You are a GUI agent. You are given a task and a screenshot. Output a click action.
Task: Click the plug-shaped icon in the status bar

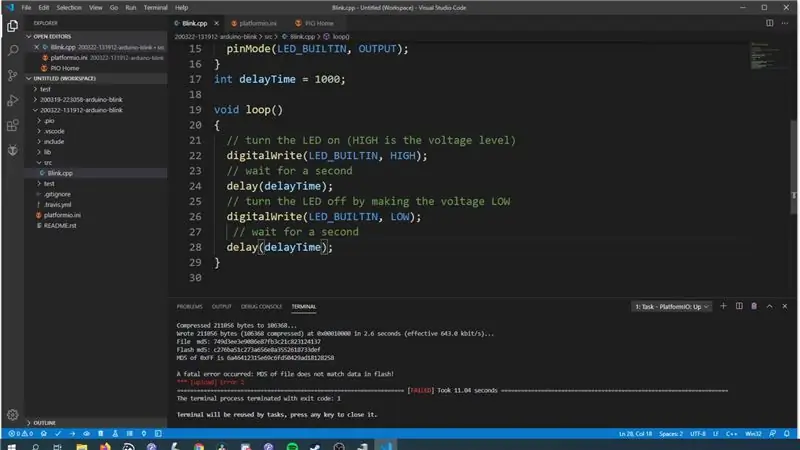(x=144, y=434)
